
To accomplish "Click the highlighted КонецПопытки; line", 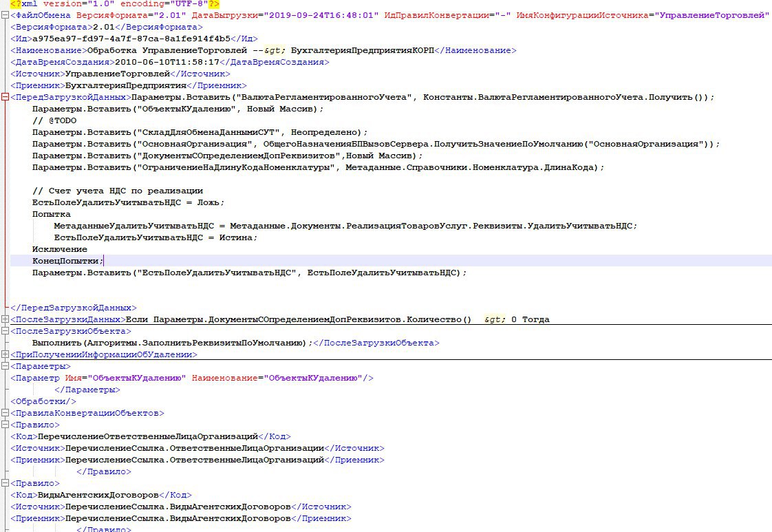I will [x=68, y=261].
